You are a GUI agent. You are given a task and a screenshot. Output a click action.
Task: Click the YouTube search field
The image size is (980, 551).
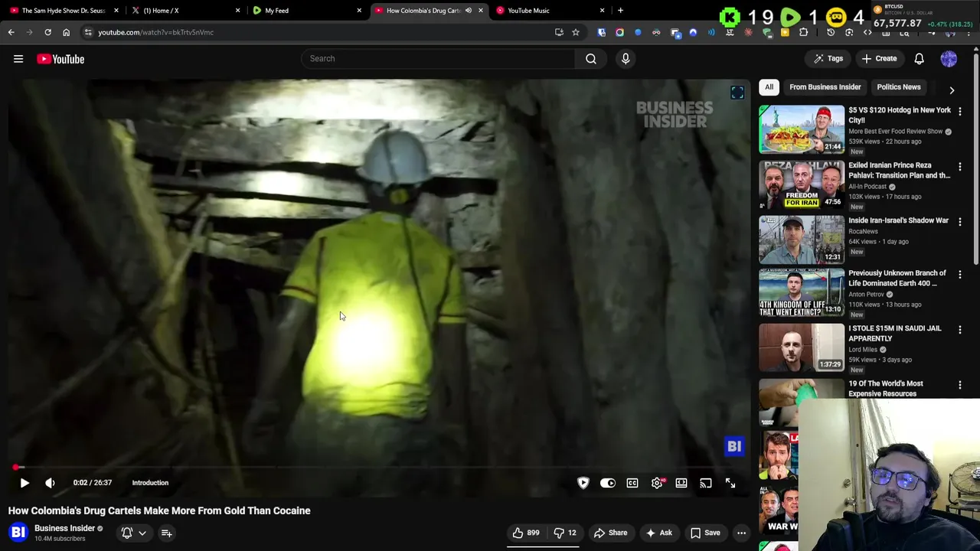(x=438, y=58)
